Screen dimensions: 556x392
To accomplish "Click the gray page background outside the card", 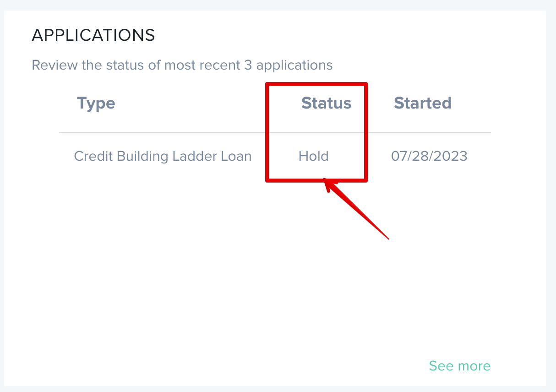I will (551, 183).
